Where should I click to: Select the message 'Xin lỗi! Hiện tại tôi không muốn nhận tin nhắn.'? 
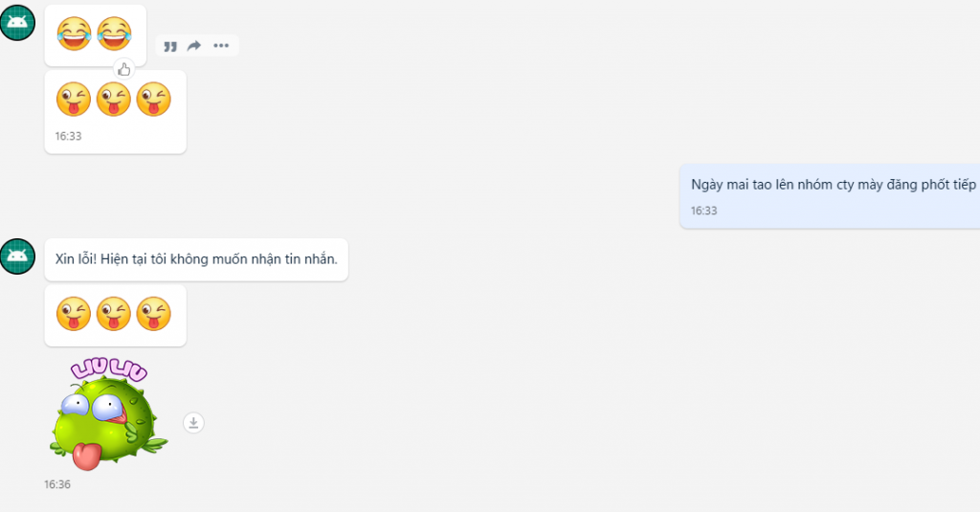pyautogui.click(x=196, y=259)
